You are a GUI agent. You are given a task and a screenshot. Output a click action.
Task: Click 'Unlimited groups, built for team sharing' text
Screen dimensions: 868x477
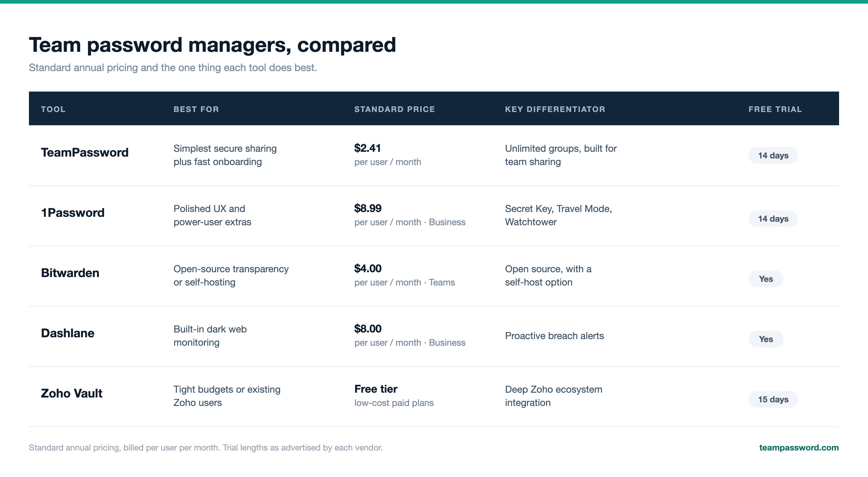[561, 155]
